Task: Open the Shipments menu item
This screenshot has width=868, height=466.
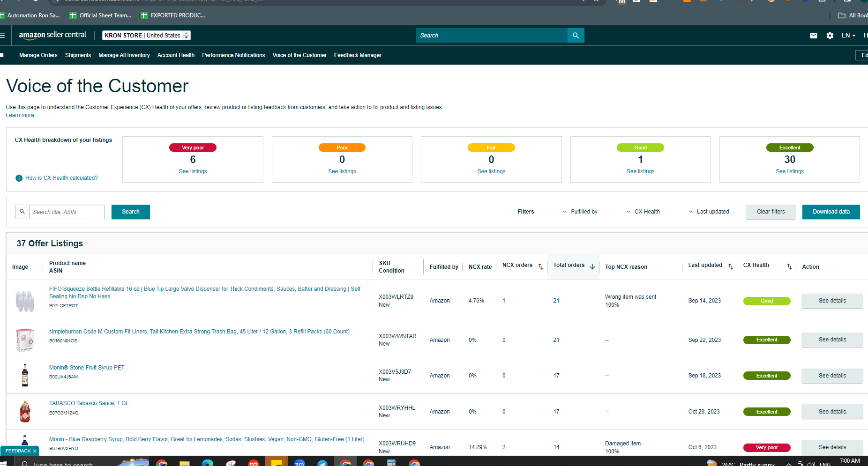Action: (x=78, y=55)
